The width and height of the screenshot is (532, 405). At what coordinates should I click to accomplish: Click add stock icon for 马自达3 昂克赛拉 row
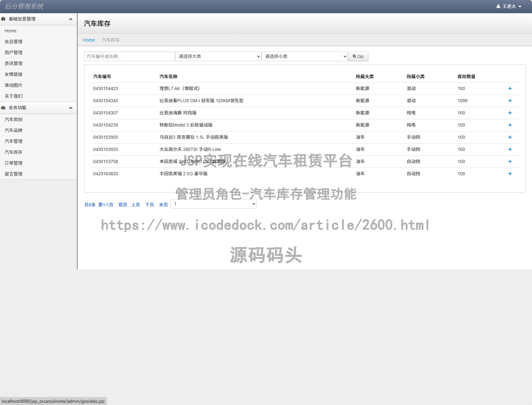coord(510,137)
